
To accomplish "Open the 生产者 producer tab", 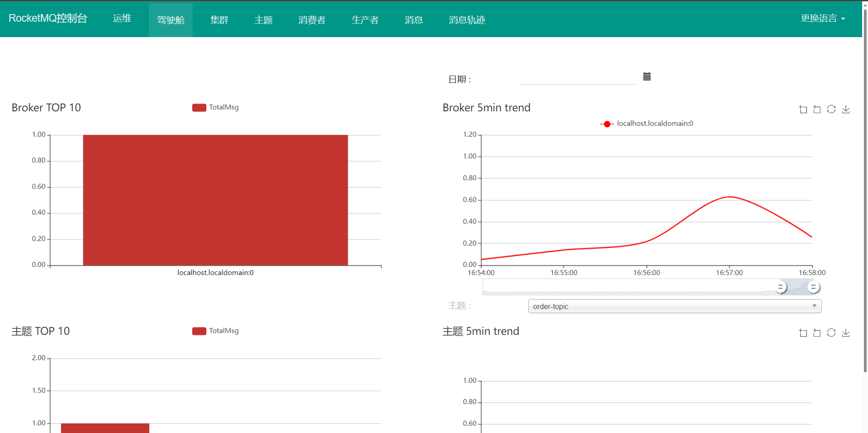I will (365, 20).
